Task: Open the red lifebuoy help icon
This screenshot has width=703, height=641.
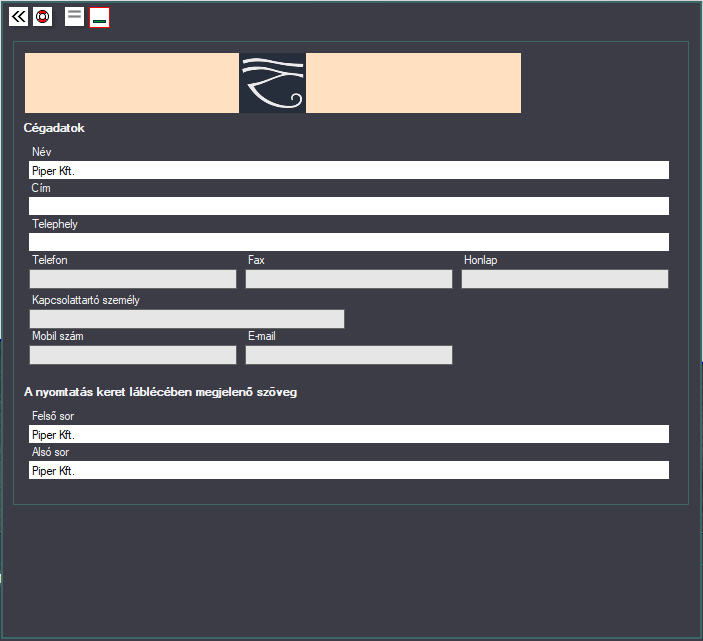Action: (43, 17)
